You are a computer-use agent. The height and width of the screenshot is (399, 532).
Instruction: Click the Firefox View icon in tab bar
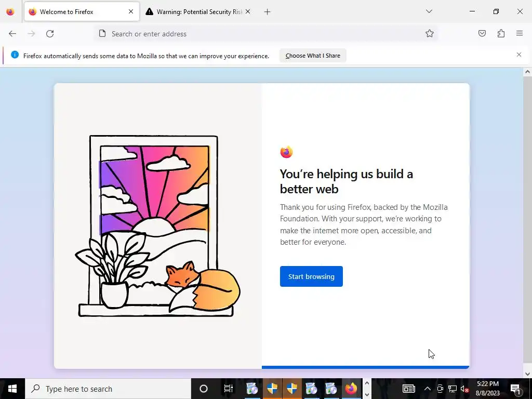pos(10,12)
